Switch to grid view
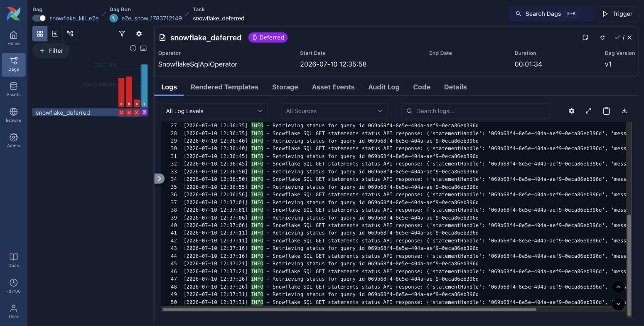 point(40,34)
